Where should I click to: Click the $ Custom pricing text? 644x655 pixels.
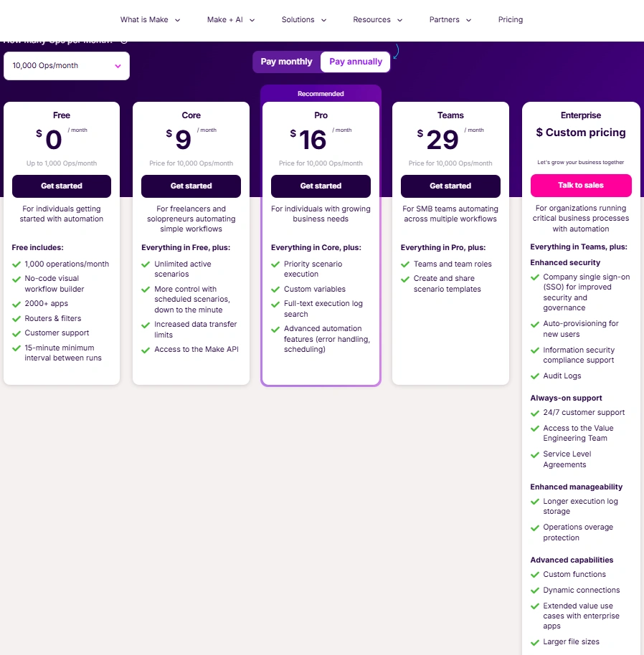click(581, 133)
